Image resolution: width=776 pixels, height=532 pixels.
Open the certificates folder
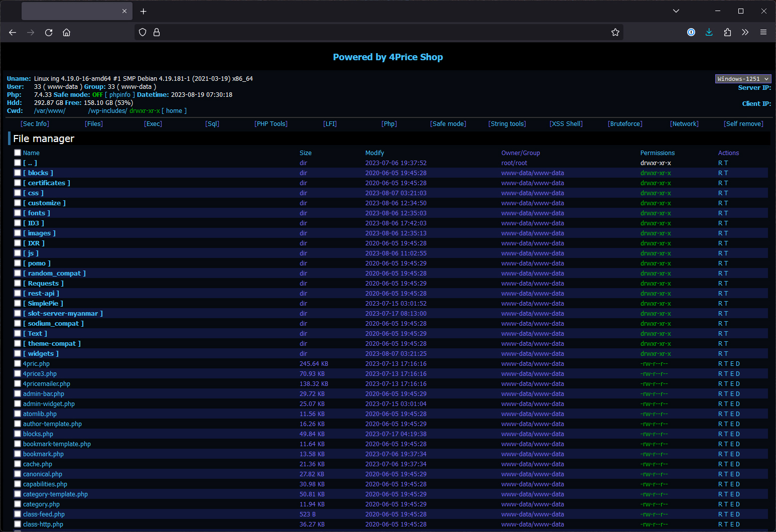[47, 183]
